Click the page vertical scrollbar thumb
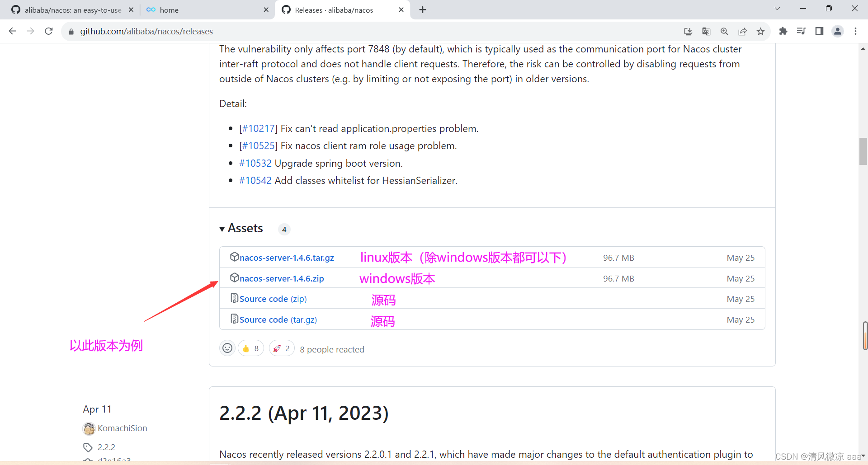This screenshot has height=465, width=868. [863, 151]
